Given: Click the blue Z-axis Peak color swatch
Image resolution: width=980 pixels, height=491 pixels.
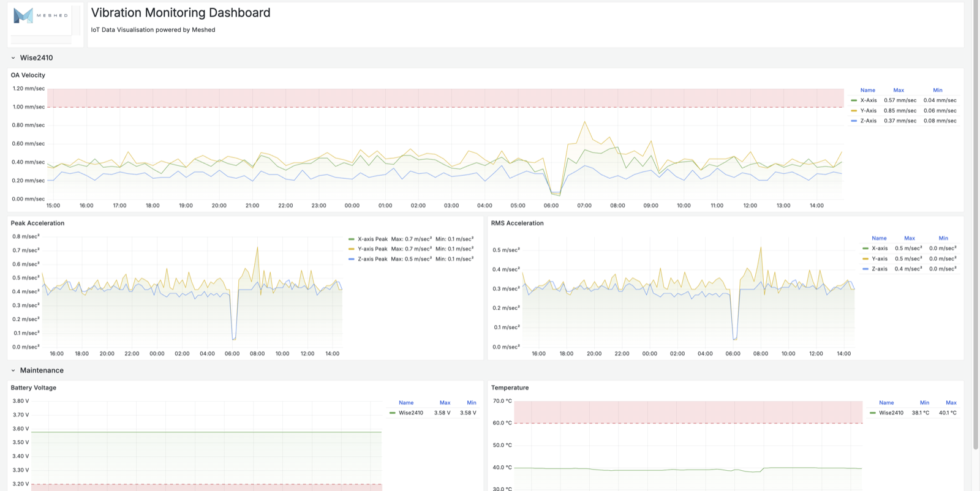Looking at the screenshot, I should pyautogui.click(x=352, y=259).
